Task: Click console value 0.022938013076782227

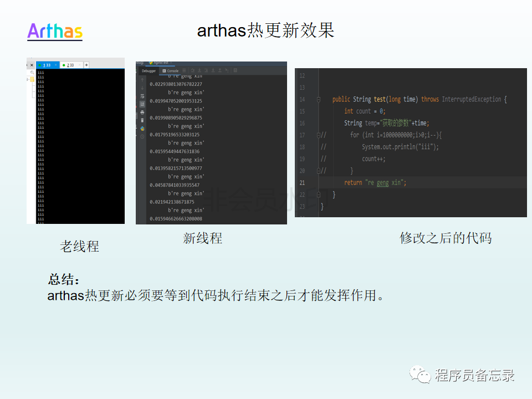Action: point(176,84)
